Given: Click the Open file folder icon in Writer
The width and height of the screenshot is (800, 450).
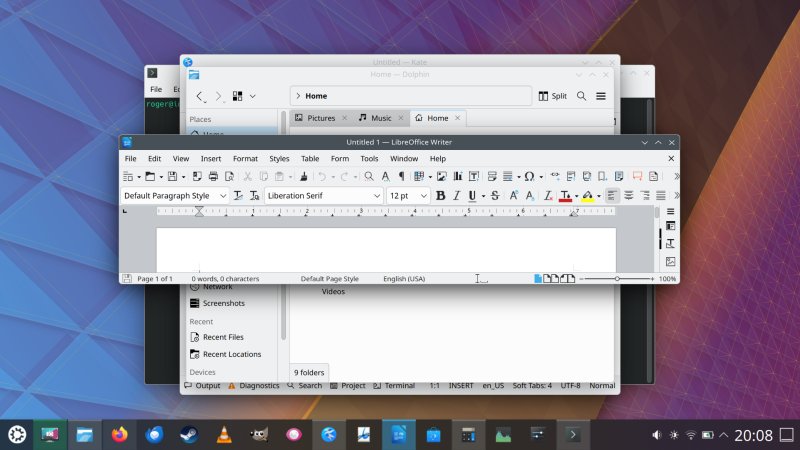Looking at the screenshot, I should pyautogui.click(x=150, y=177).
